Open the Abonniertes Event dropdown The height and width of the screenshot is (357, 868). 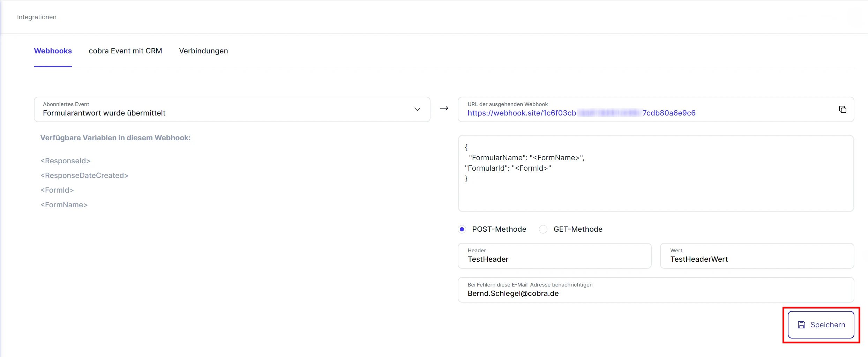tap(232, 109)
